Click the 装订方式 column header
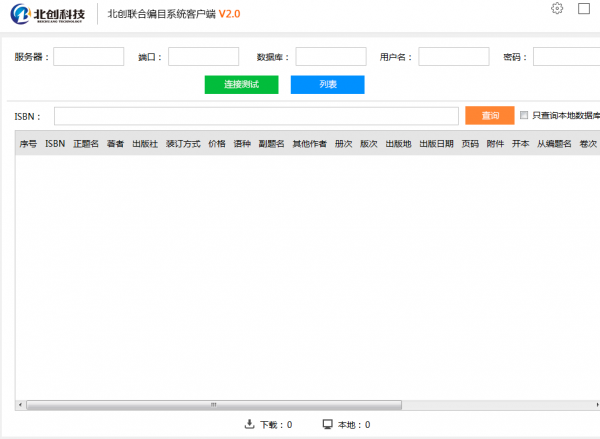This screenshot has width=600, height=439. pyautogui.click(x=183, y=144)
